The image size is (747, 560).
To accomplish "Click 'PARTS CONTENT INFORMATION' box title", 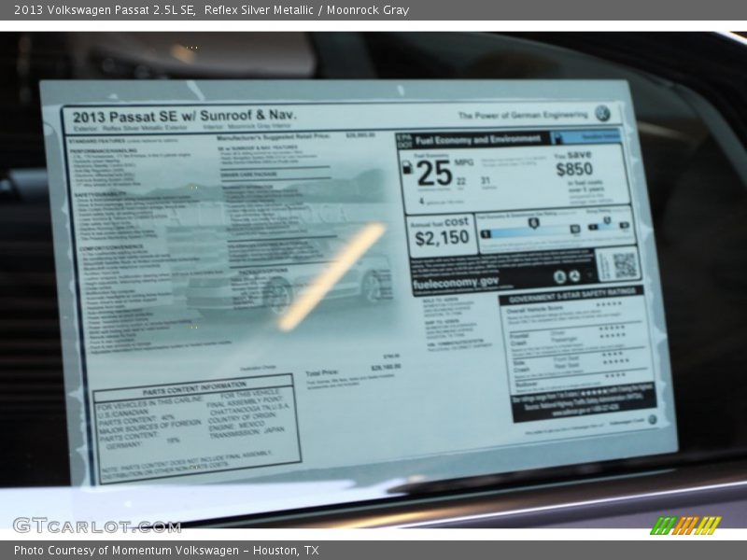I will coord(194,388).
